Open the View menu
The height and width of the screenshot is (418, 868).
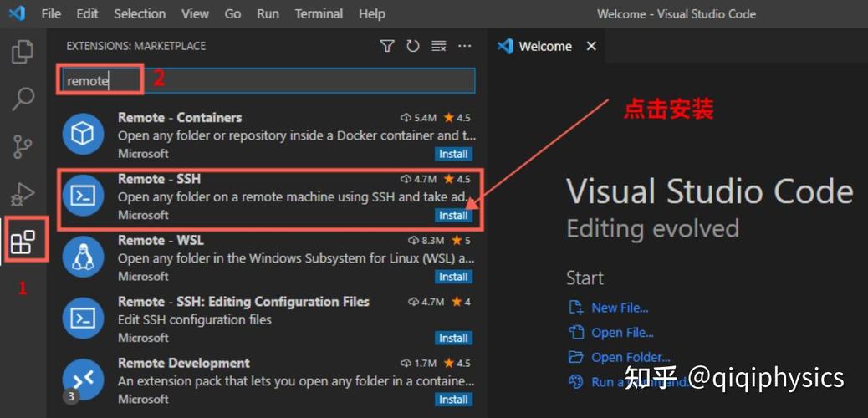[196, 14]
